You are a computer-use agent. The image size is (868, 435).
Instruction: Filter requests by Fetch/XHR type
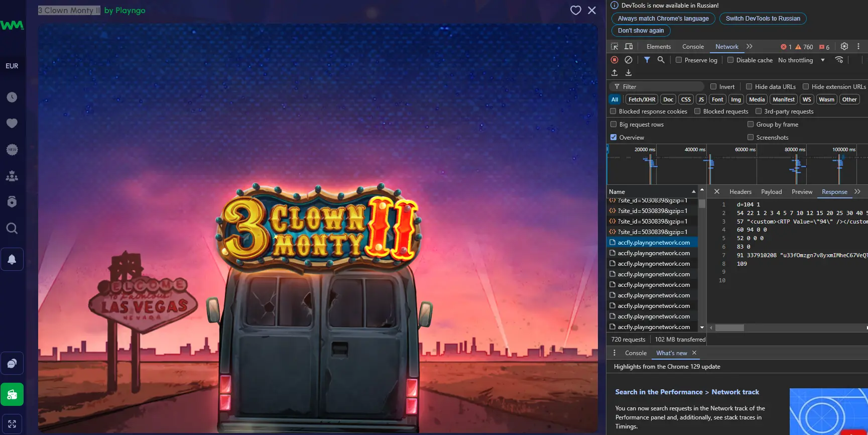pyautogui.click(x=642, y=99)
